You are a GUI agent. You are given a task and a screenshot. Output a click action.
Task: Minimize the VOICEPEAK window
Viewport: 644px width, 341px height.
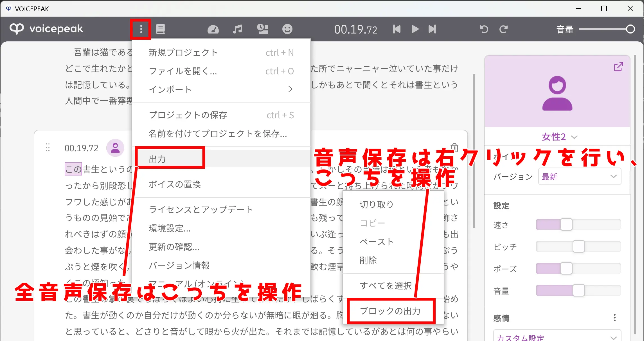578,8
